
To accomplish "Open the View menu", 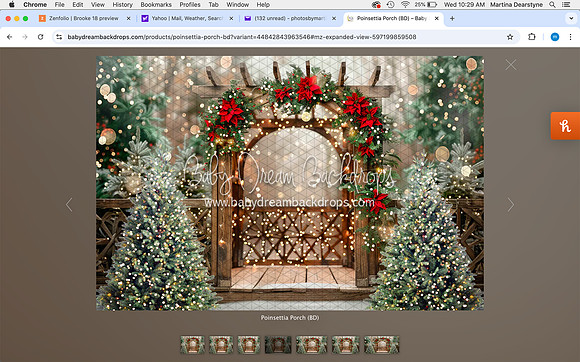I will coord(98,4).
